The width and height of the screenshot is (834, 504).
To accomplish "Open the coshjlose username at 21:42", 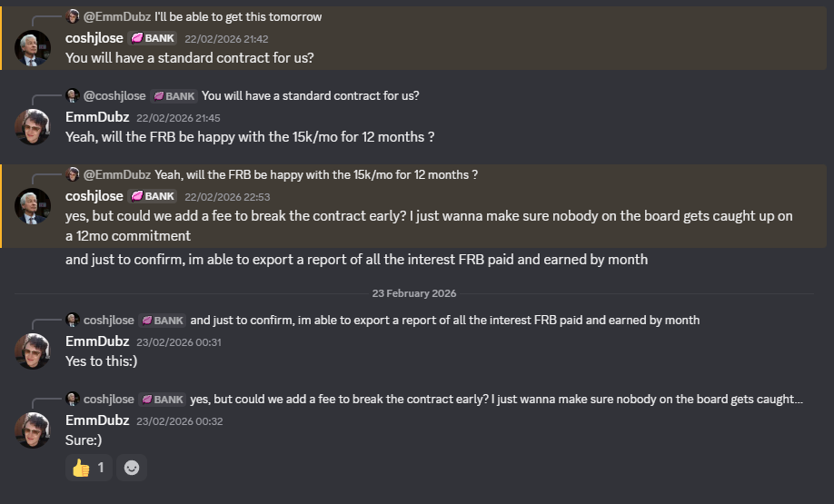I will (x=94, y=38).
